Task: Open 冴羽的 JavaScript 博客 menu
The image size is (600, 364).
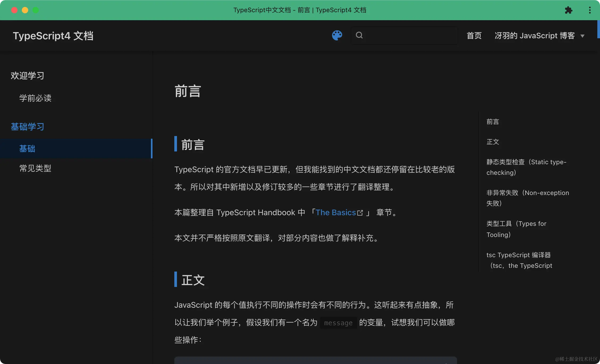Action: (534, 36)
